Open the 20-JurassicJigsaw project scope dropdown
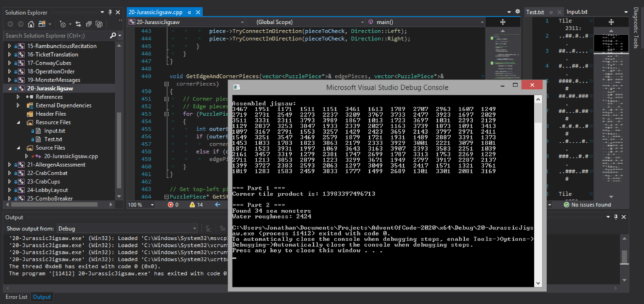The height and width of the screenshot is (304, 644). pos(242,22)
